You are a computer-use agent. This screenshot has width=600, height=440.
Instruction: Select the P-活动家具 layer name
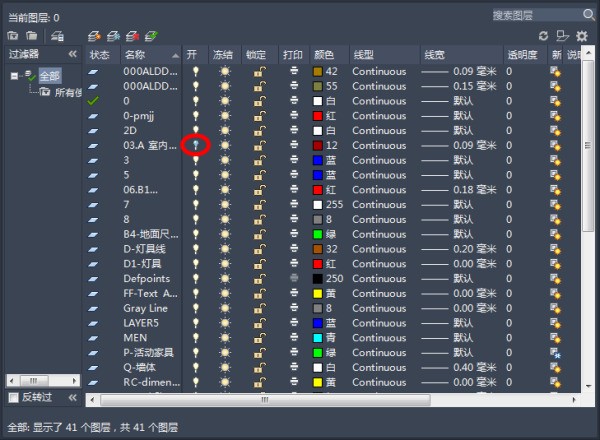pos(148,353)
